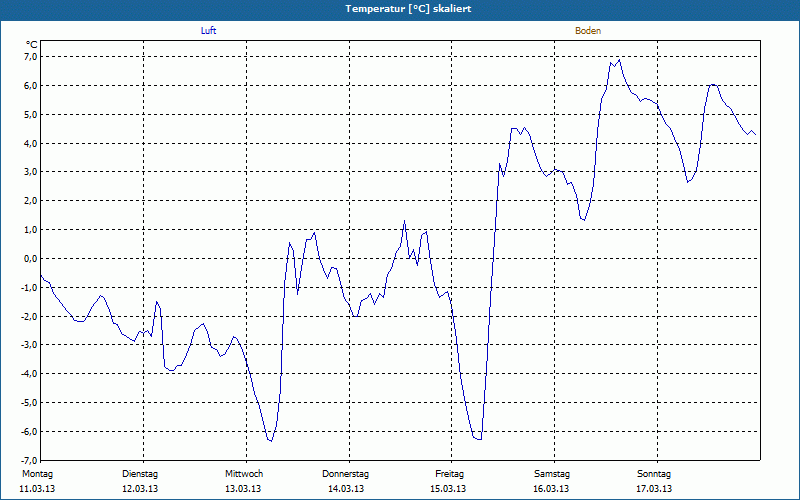Click the "7,0" y-axis value
800x500 pixels.
pyautogui.click(x=31, y=57)
